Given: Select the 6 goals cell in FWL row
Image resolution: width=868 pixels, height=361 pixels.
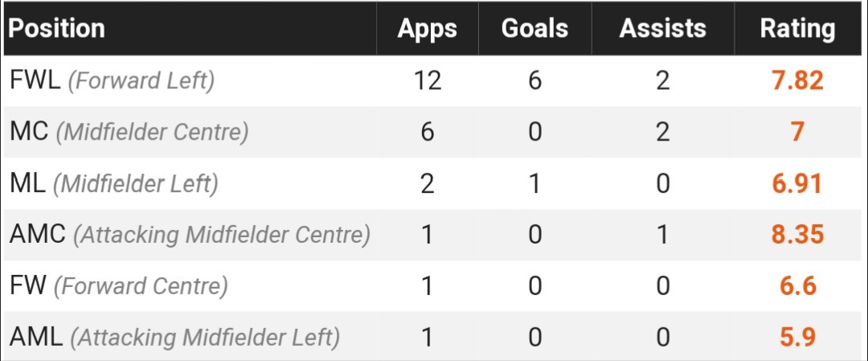Looking at the screenshot, I should (534, 80).
